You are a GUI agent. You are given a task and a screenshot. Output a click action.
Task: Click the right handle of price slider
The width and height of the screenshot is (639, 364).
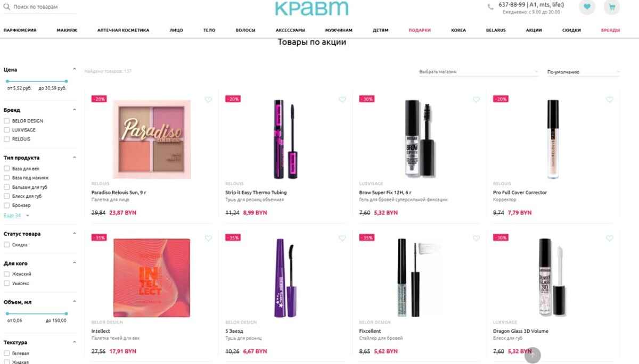tap(66, 81)
